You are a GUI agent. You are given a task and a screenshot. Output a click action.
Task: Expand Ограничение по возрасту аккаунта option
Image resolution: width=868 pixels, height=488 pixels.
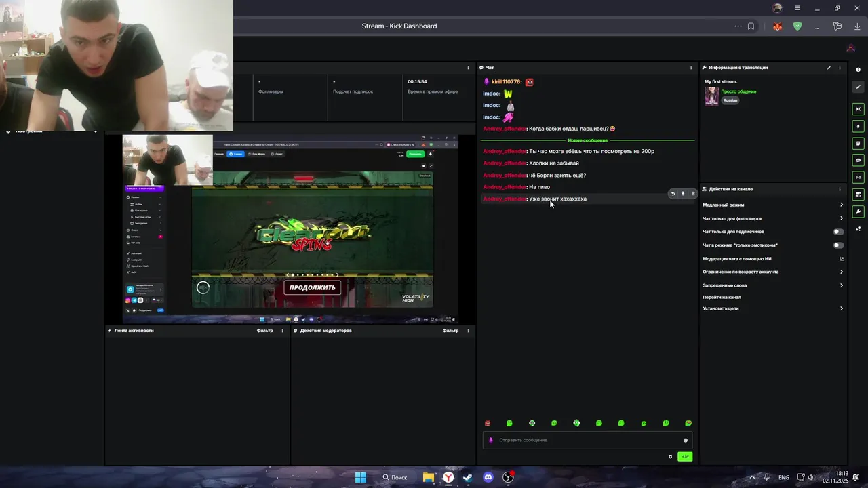[773, 272]
